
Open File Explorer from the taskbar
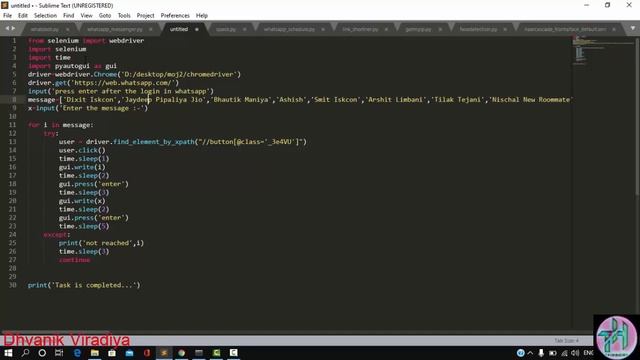[x=95, y=353]
